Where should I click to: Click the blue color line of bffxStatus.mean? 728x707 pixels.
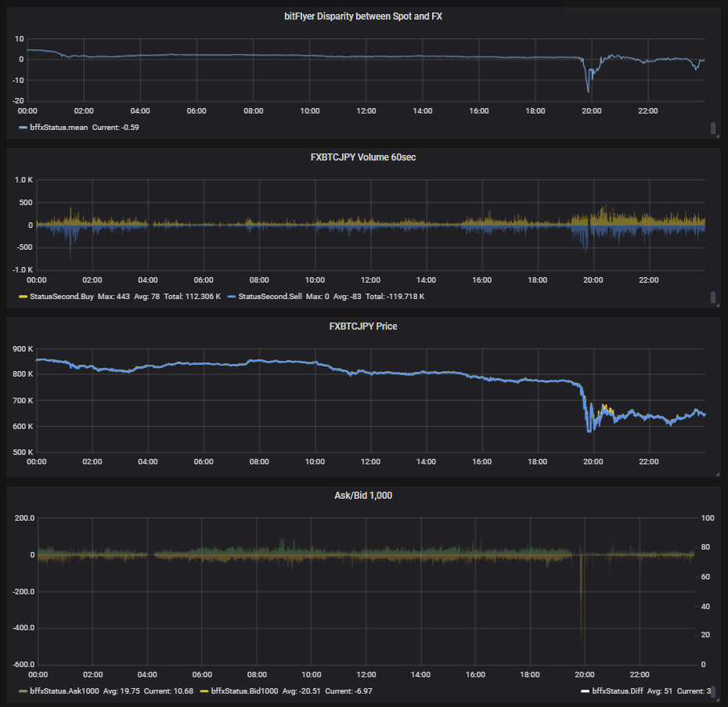(23, 128)
